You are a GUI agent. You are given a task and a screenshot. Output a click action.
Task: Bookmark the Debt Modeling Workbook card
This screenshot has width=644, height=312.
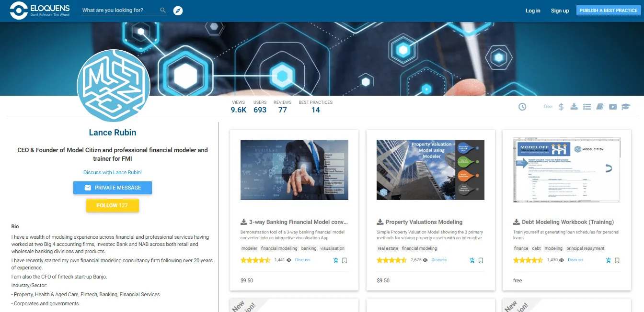pos(617,260)
